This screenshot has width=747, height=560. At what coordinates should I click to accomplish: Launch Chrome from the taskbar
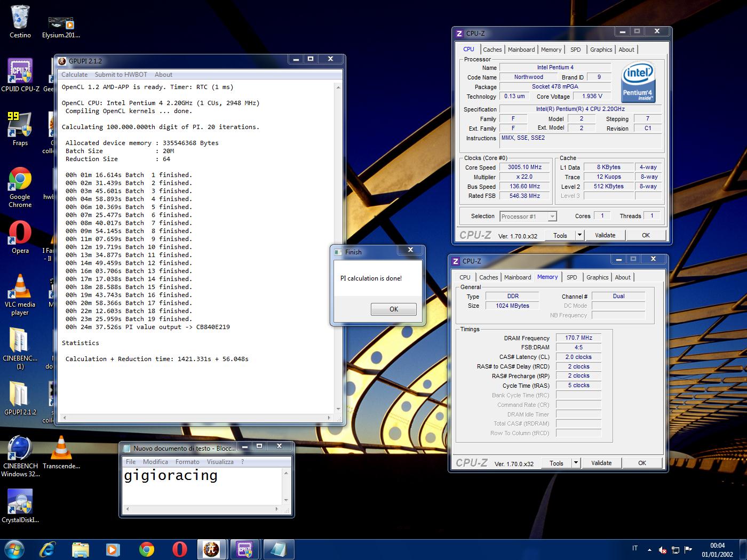coord(146,549)
